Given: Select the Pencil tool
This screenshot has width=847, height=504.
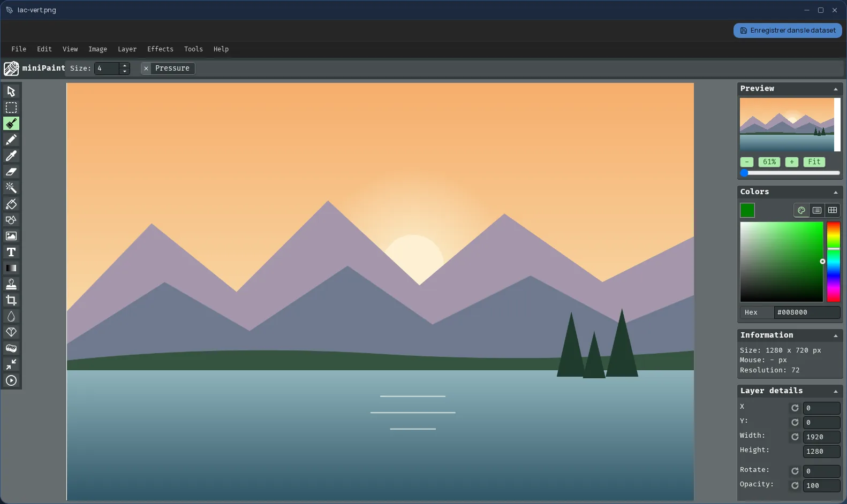Looking at the screenshot, I should [x=11, y=140].
